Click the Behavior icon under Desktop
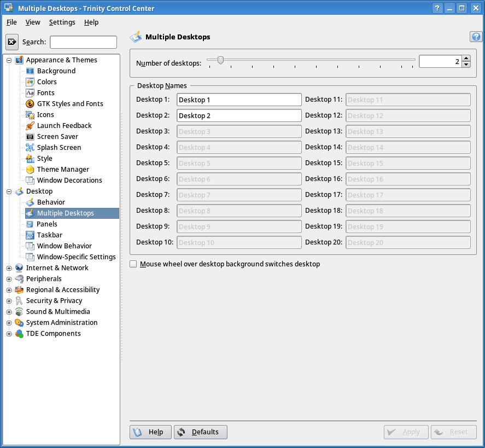Viewport: 485px width, 448px height. pos(30,202)
